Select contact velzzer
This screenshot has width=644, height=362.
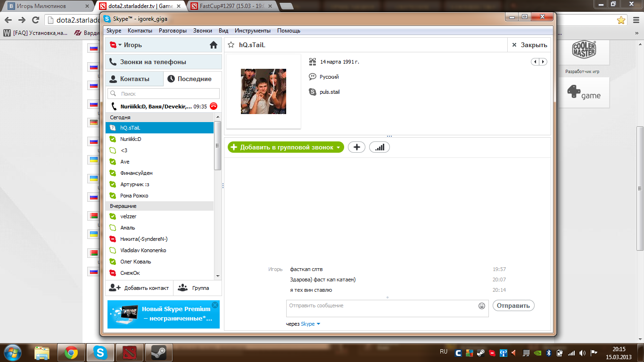tap(159, 216)
